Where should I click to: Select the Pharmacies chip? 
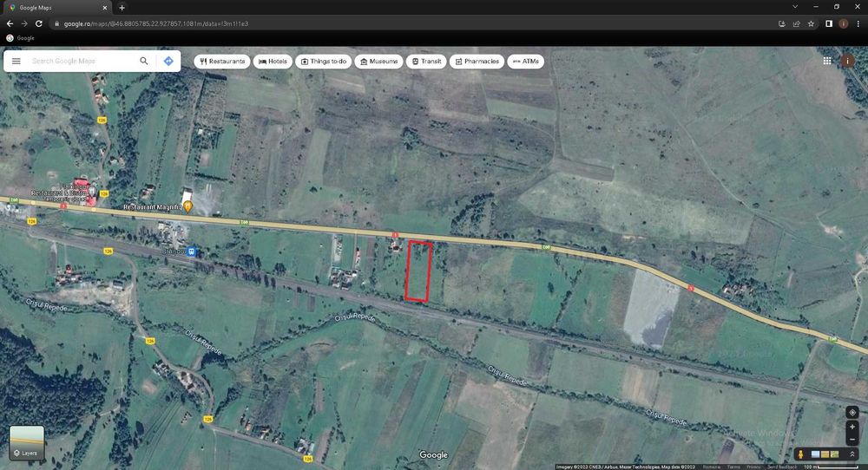477,62
